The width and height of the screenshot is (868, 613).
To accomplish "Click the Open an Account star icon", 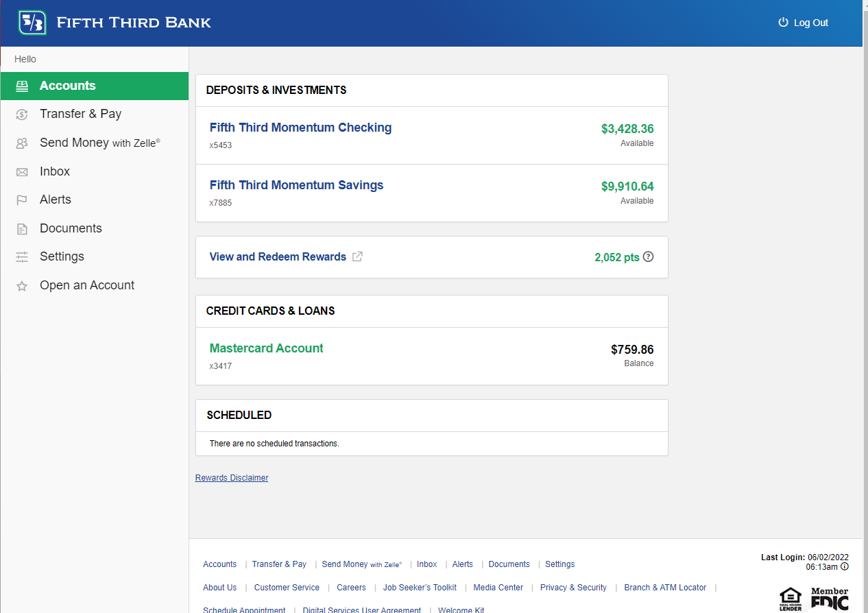I will [22, 286].
